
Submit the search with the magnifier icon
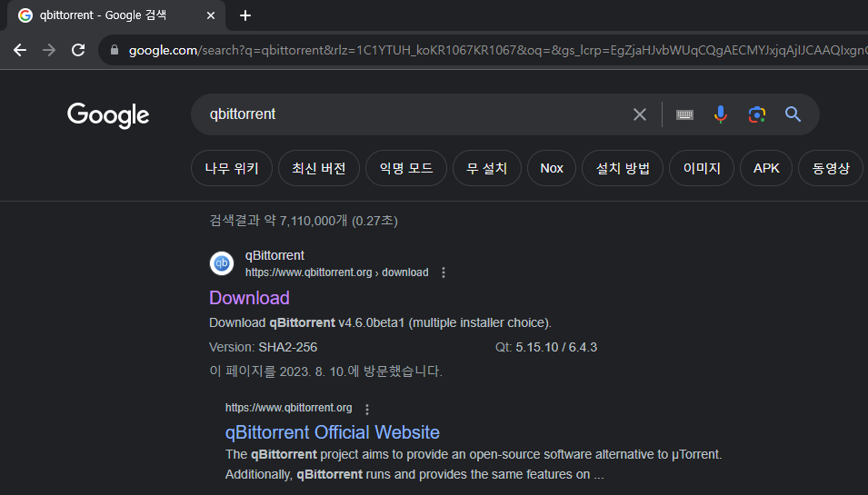793,114
